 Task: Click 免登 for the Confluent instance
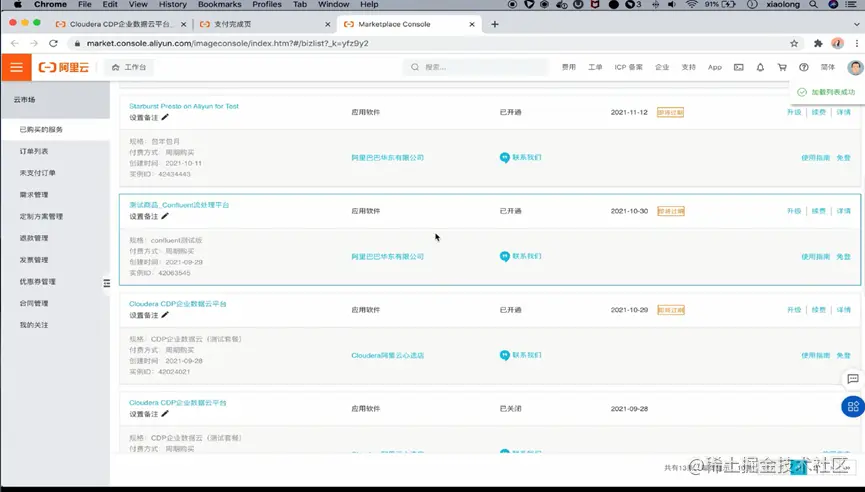843,256
